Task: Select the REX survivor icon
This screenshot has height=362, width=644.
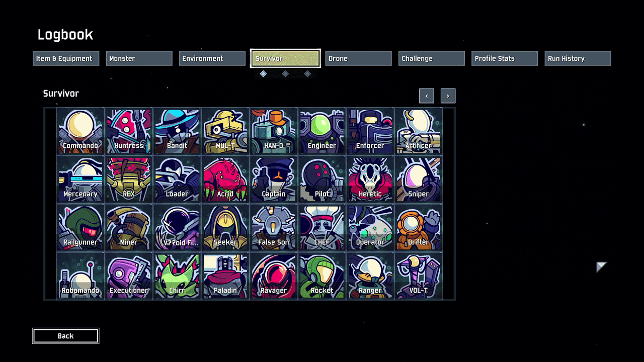Action: 129,179
